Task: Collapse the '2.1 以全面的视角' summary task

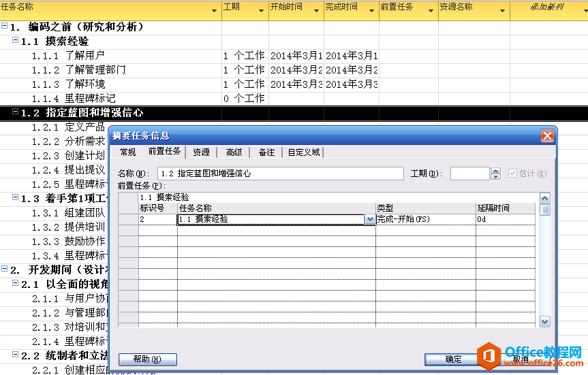Action: [16, 283]
